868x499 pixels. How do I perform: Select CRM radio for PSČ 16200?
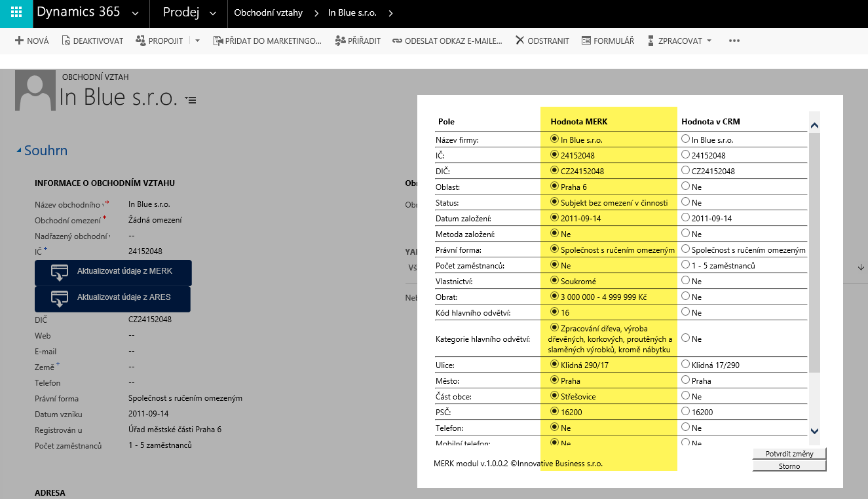(x=686, y=411)
